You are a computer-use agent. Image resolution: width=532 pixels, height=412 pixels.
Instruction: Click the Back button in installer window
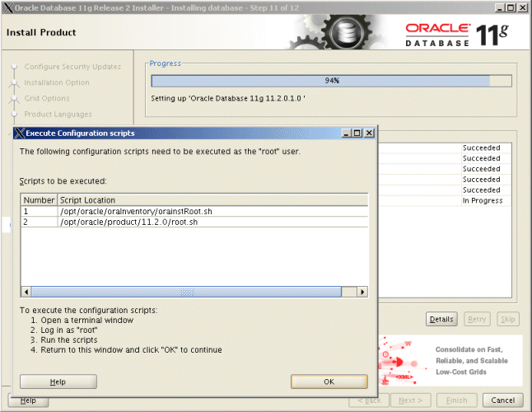369,400
